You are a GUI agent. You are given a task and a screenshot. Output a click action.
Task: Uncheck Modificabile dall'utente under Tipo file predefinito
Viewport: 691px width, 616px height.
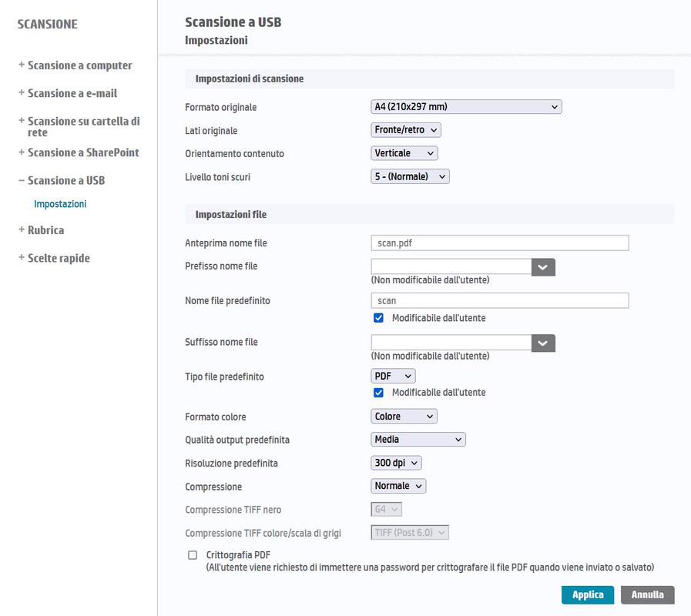coord(378,392)
